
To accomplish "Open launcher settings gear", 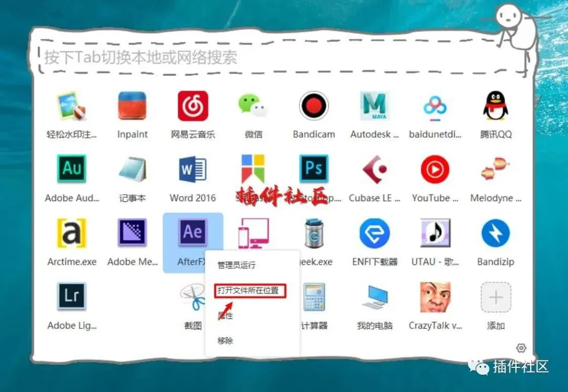I will (521, 348).
